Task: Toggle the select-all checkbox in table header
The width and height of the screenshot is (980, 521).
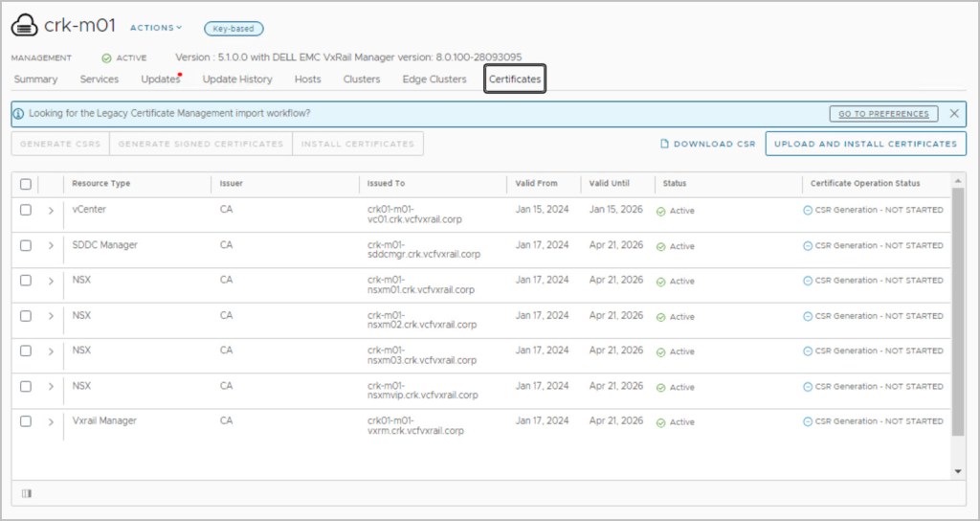Action: [26, 184]
